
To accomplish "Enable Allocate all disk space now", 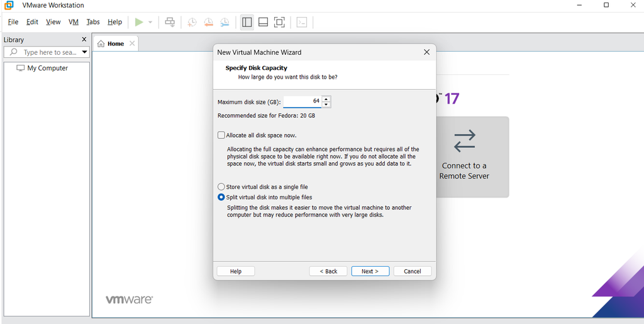I will [x=221, y=135].
